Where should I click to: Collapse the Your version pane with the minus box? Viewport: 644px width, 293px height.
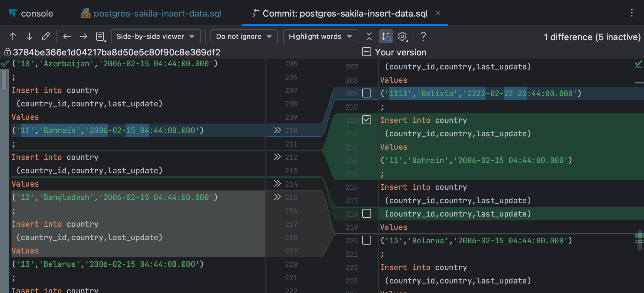[x=366, y=52]
